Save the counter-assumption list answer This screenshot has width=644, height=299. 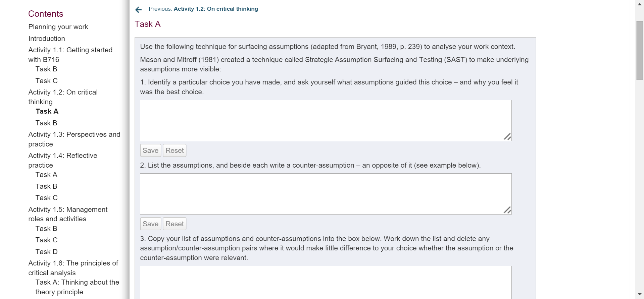pos(150,224)
